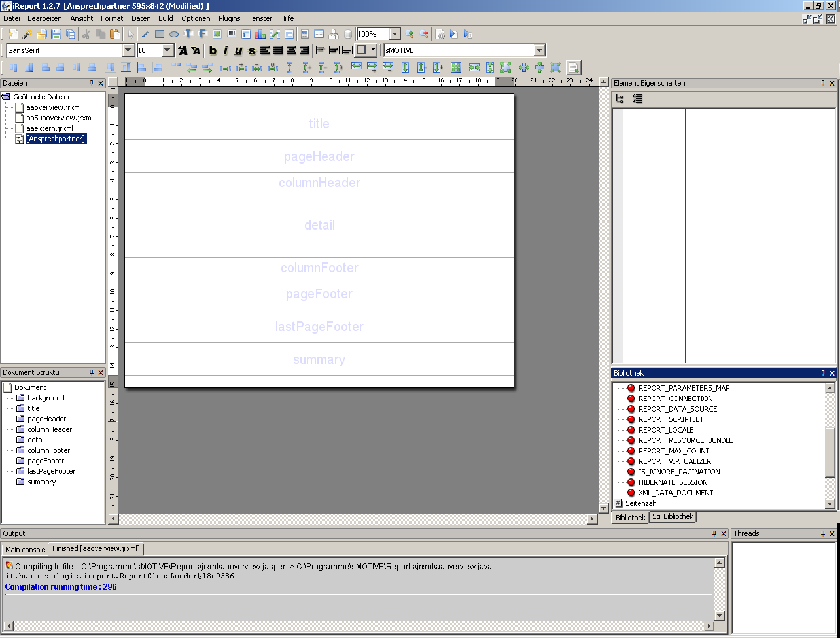The width and height of the screenshot is (840, 638).
Task: Select IS_IGNORE_PAGINATION in Bibliothek
Action: click(x=679, y=472)
